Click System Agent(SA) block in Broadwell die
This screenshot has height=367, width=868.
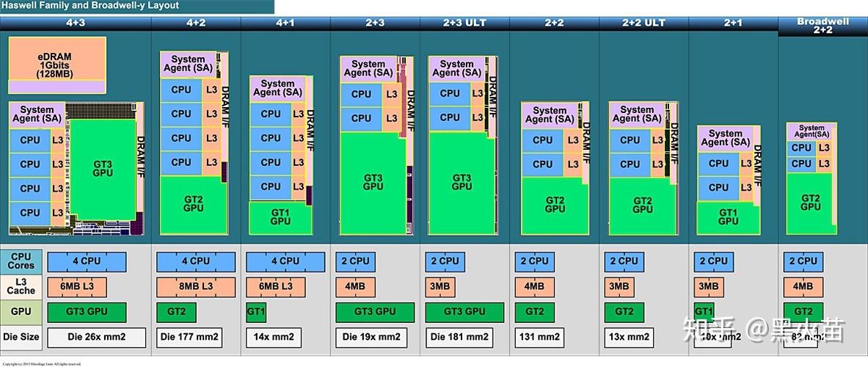812,131
